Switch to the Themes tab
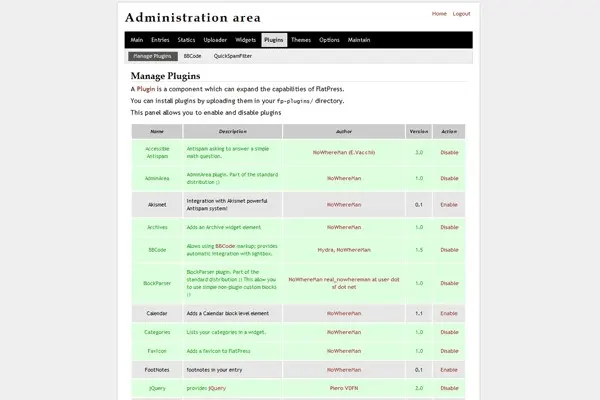This screenshot has width=600, height=400. click(301, 40)
